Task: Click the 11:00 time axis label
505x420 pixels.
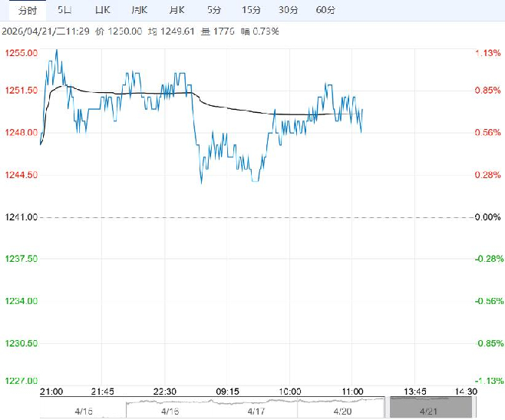Action: 352,391
